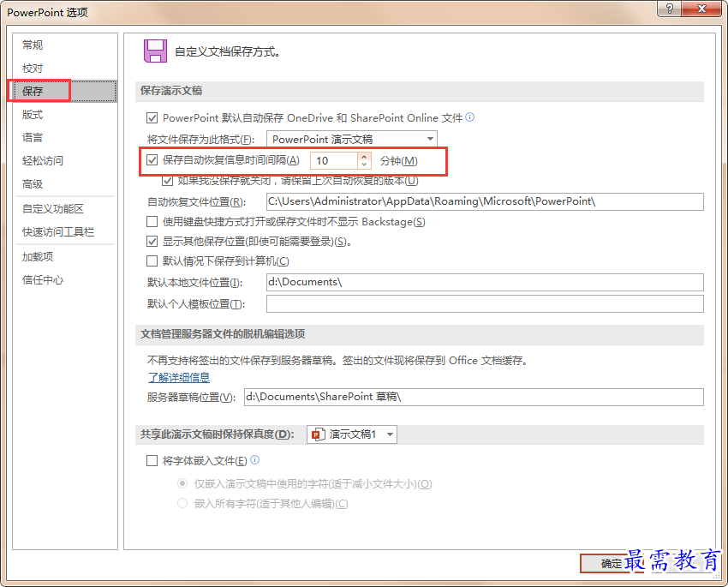Select 嵌入所有字符 radio option

click(182, 503)
